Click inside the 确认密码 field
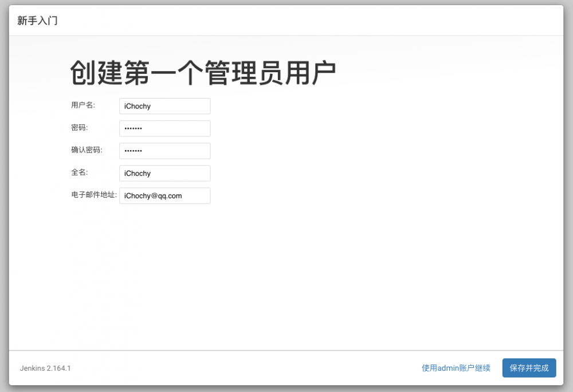The image size is (573, 392). [x=164, y=150]
